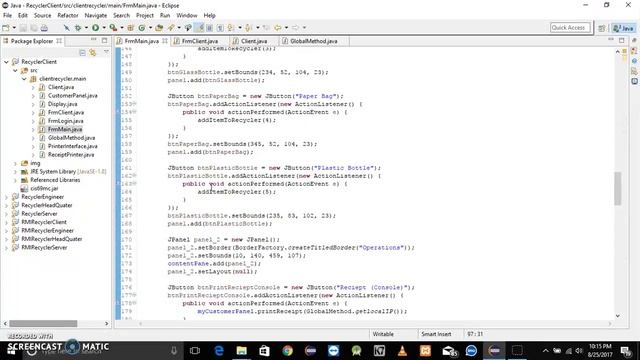
Task: Open the Source menu
Action: tap(42, 16)
